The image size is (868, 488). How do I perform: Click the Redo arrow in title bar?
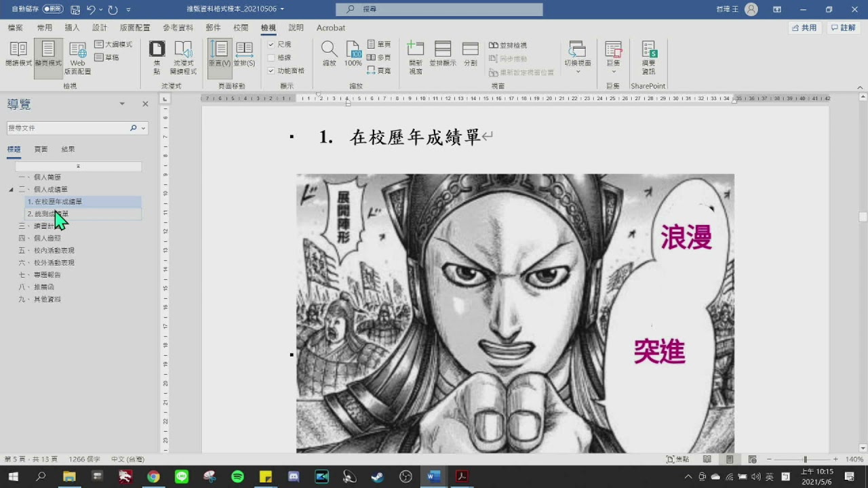tap(113, 9)
